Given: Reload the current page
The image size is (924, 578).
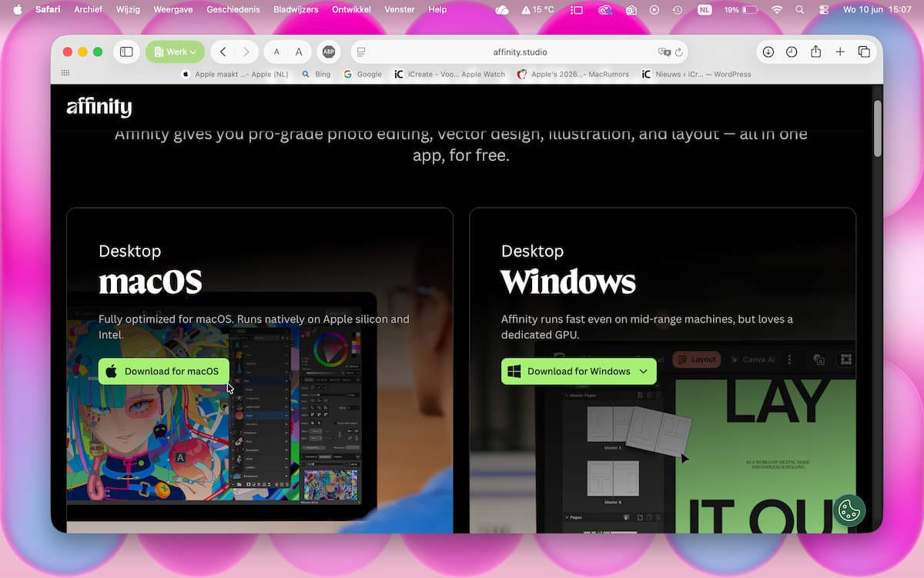Looking at the screenshot, I should 678,52.
